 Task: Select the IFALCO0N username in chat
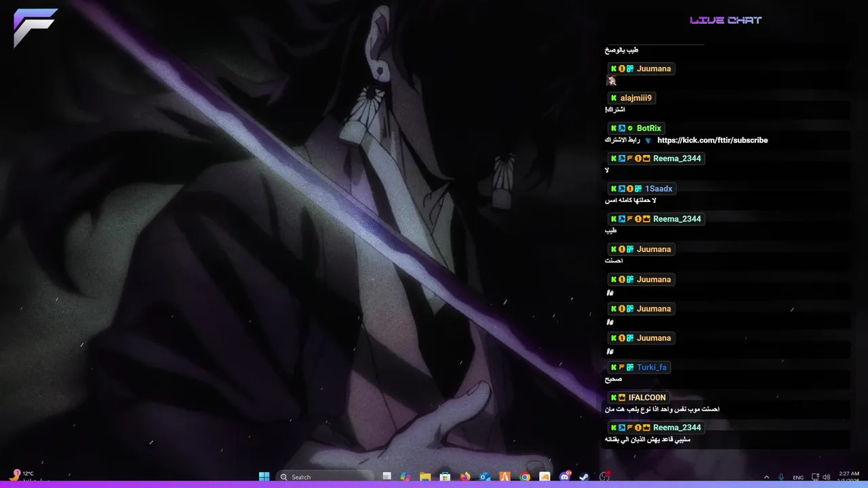(647, 397)
